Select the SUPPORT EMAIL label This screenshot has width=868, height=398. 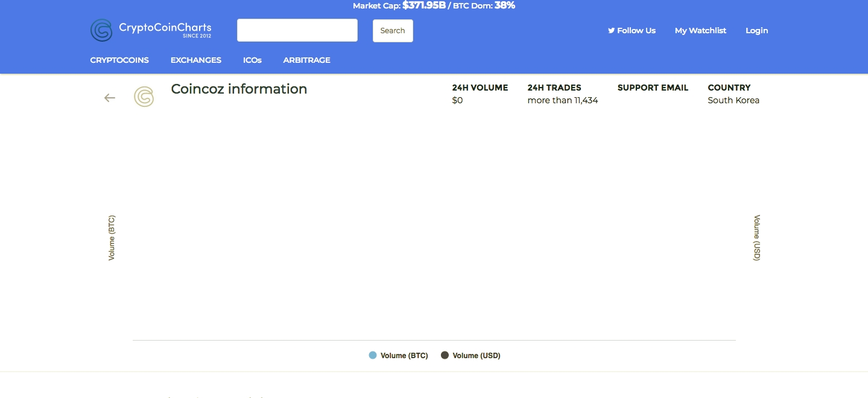click(x=653, y=88)
